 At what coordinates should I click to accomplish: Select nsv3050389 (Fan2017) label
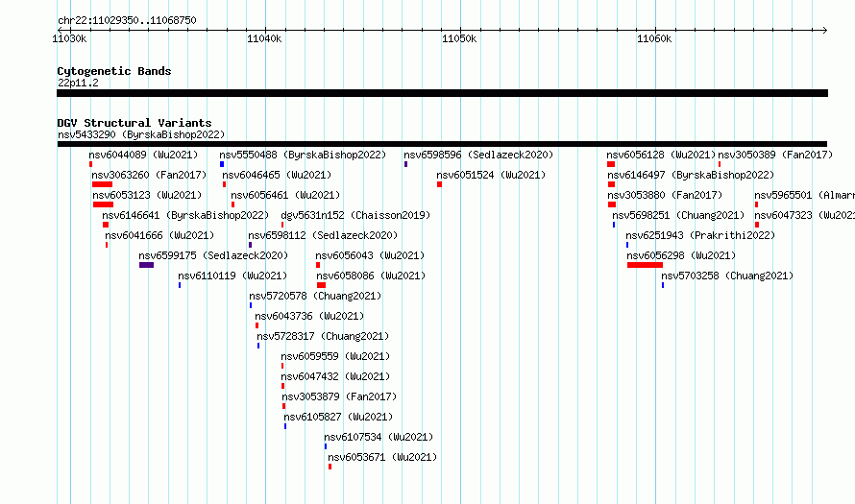[x=775, y=155]
